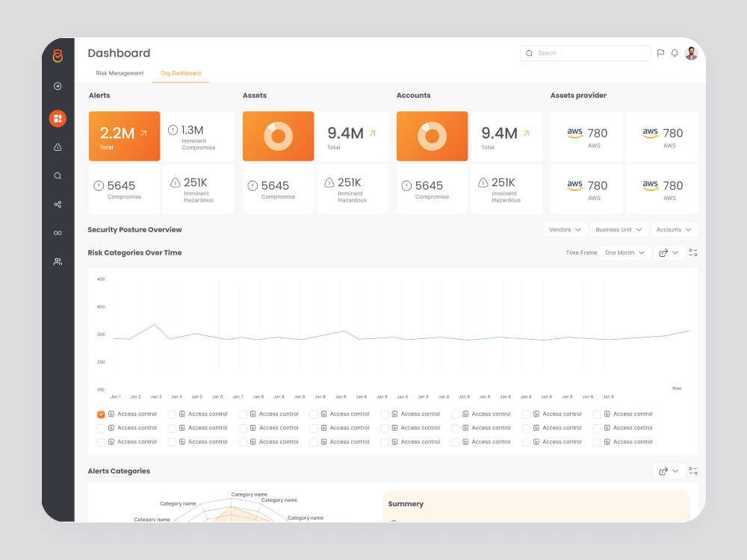Viewport: 747px width, 560px height.
Task: Open the bottom-right AWS 780 provider card
Action: pos(662,189)
